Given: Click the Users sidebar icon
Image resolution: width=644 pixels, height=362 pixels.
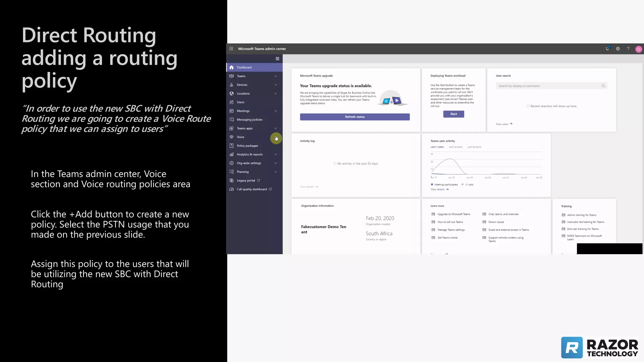Looking at the screenshot, I should (x=232, y=102).
